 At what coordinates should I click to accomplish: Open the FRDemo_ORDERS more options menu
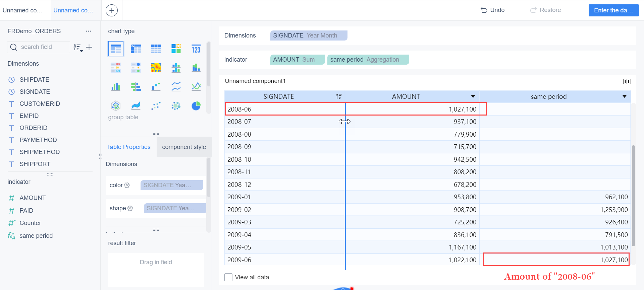coord(89,31)
